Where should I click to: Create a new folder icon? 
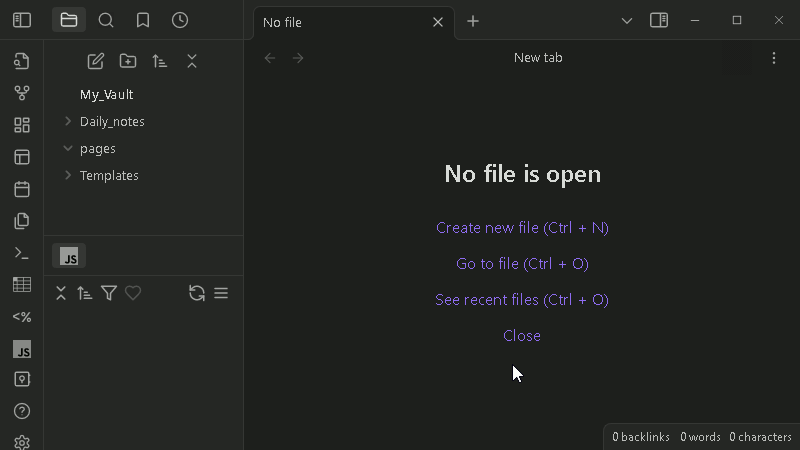[128, 61]
